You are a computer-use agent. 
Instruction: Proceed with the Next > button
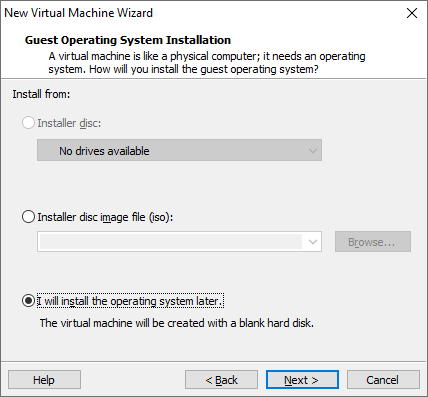tap(302, 380)
